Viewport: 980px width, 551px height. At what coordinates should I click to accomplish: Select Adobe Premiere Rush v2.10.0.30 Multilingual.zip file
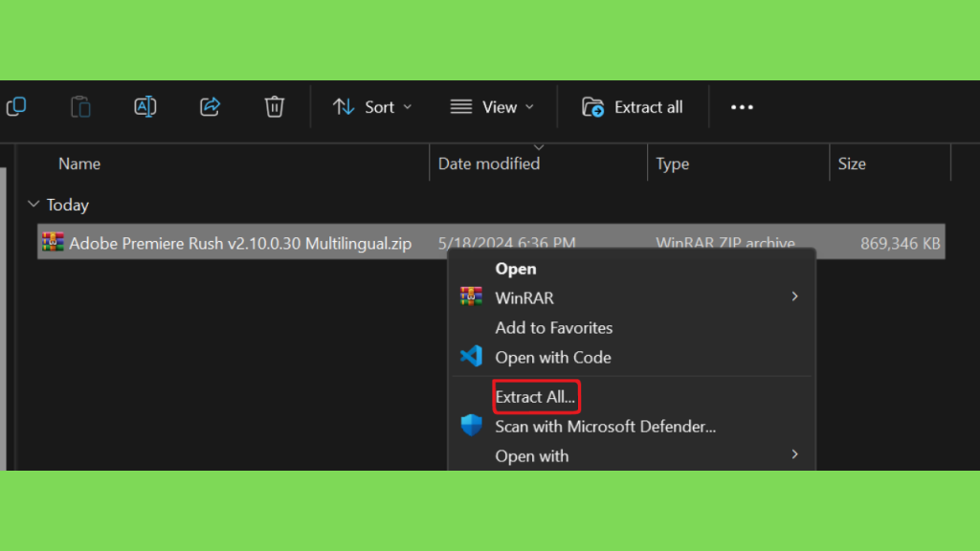tap(491, 242)
